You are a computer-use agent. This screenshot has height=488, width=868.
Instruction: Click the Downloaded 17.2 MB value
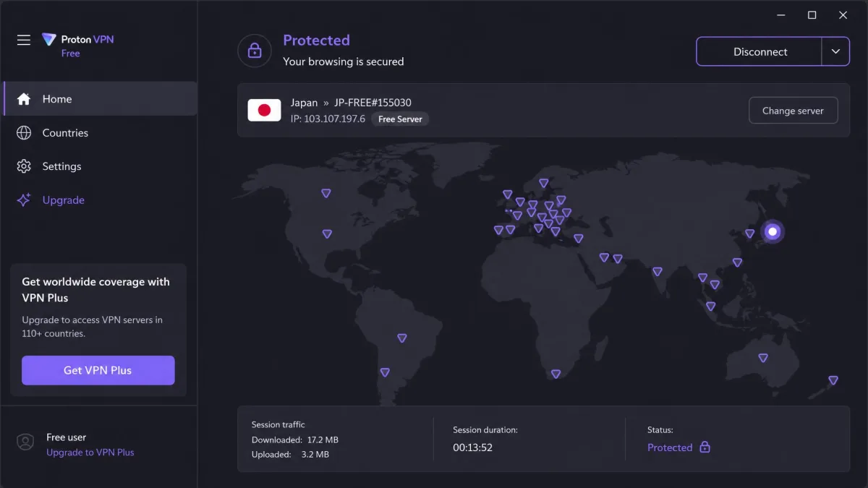coord(323,440)
